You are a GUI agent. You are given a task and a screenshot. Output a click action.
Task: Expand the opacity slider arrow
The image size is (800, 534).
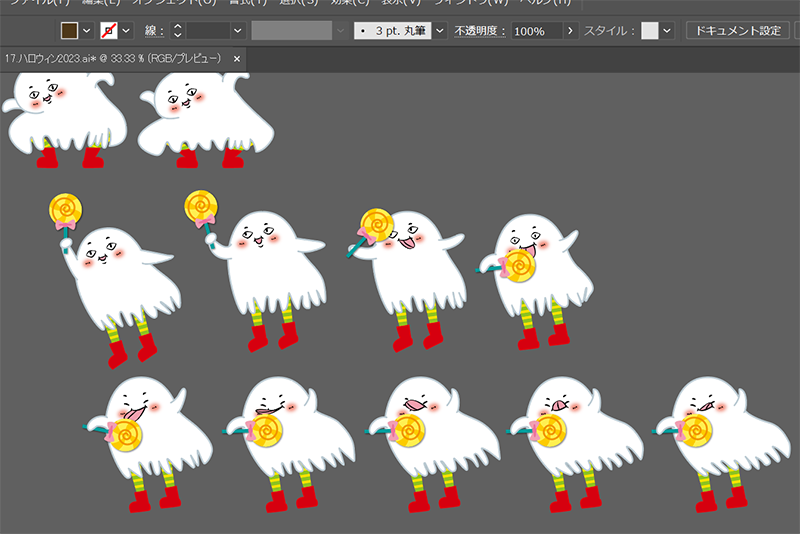coord(571,31)
